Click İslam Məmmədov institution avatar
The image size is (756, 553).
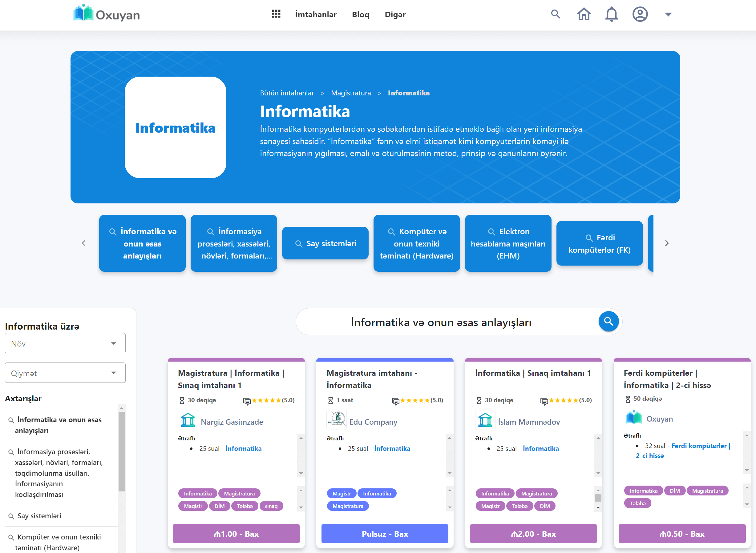tap(485, 420)
